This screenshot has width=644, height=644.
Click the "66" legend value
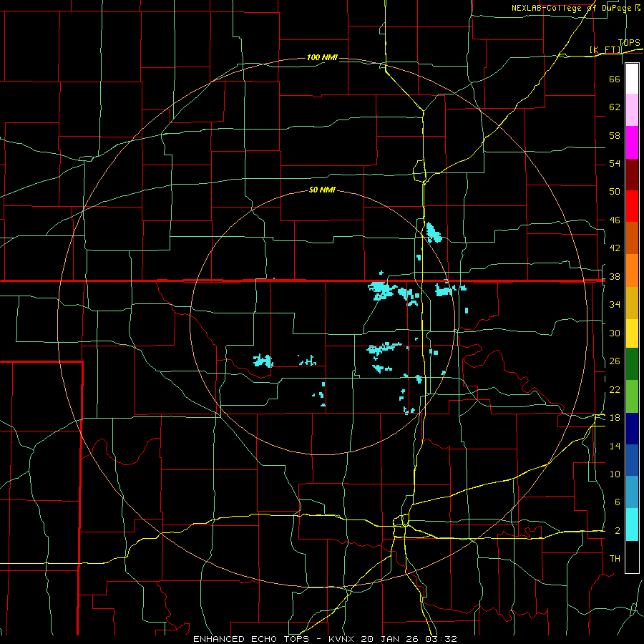(615, 79)
